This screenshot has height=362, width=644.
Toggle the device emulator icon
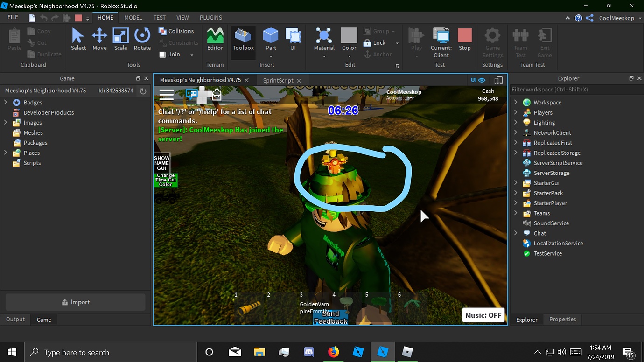tap(498, 80)
